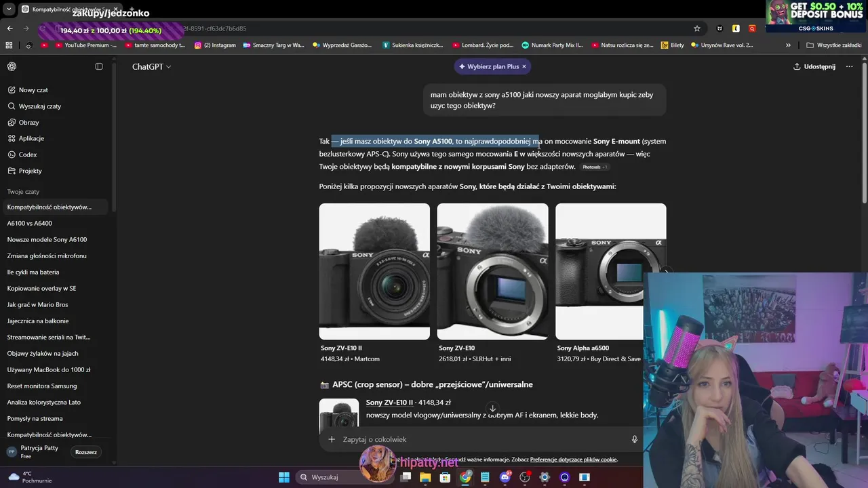
Task: Select the Sony Alpha a6500 product image
Action: [x=610, y=271]
